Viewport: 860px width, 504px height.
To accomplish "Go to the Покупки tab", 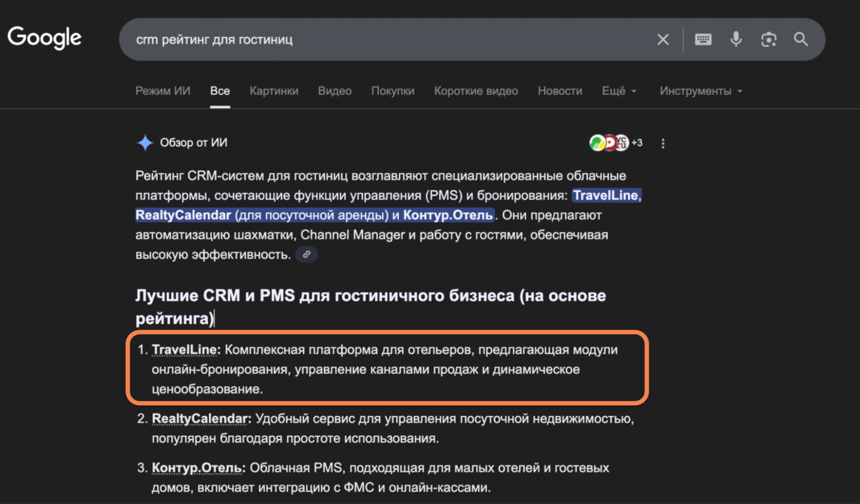I will pyautogui.click(x=393, y=91).
